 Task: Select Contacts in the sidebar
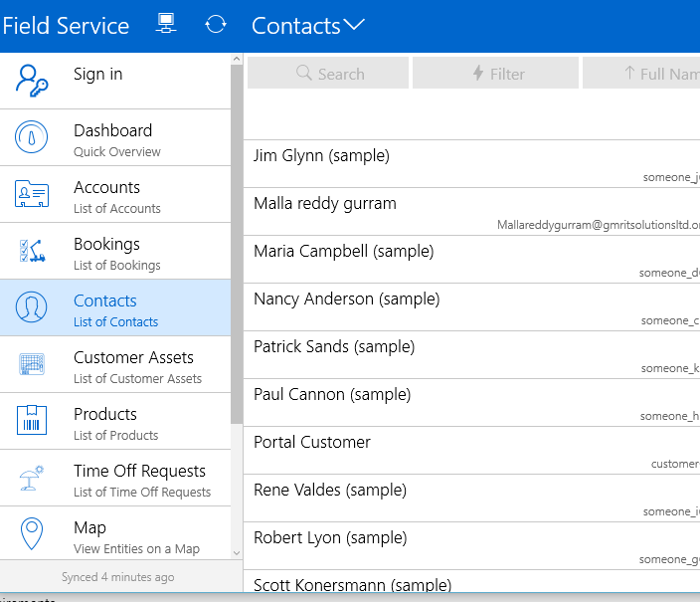tap(115, 307)
